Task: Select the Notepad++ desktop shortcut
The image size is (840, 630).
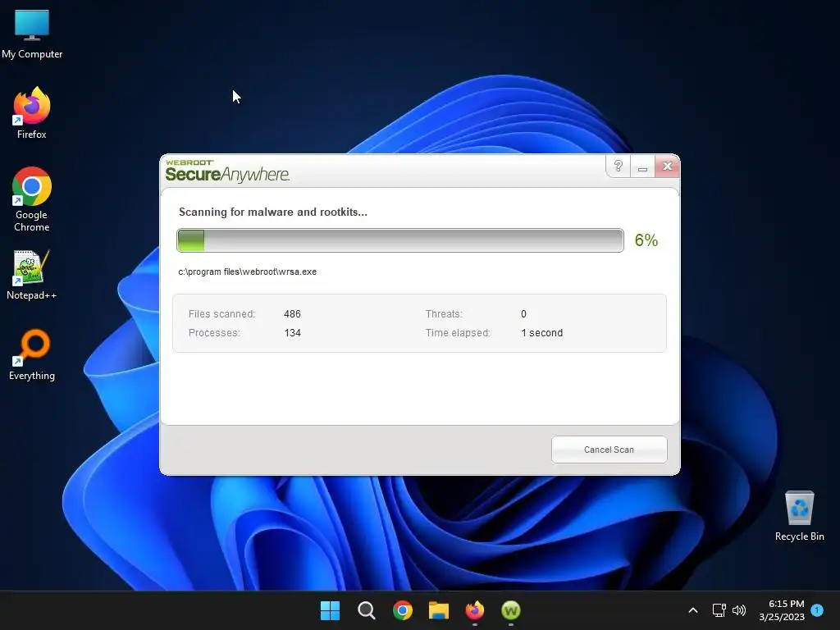Action: point(32,275)
